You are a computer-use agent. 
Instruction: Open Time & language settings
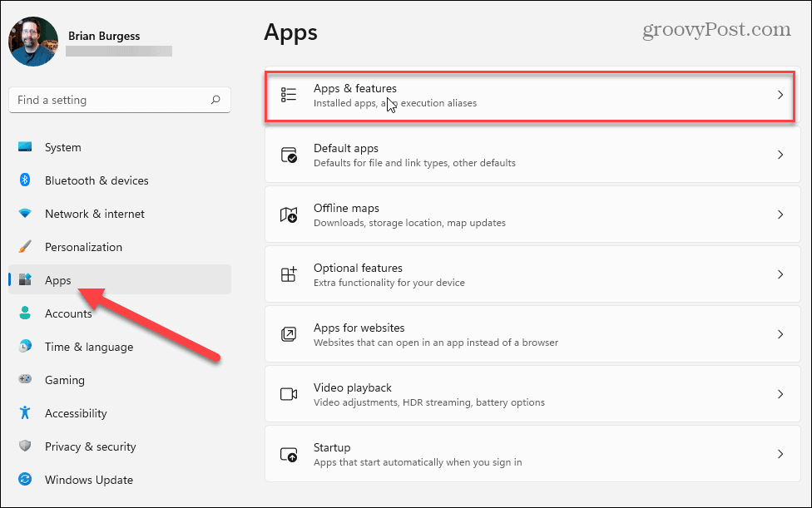pos(120,346)
